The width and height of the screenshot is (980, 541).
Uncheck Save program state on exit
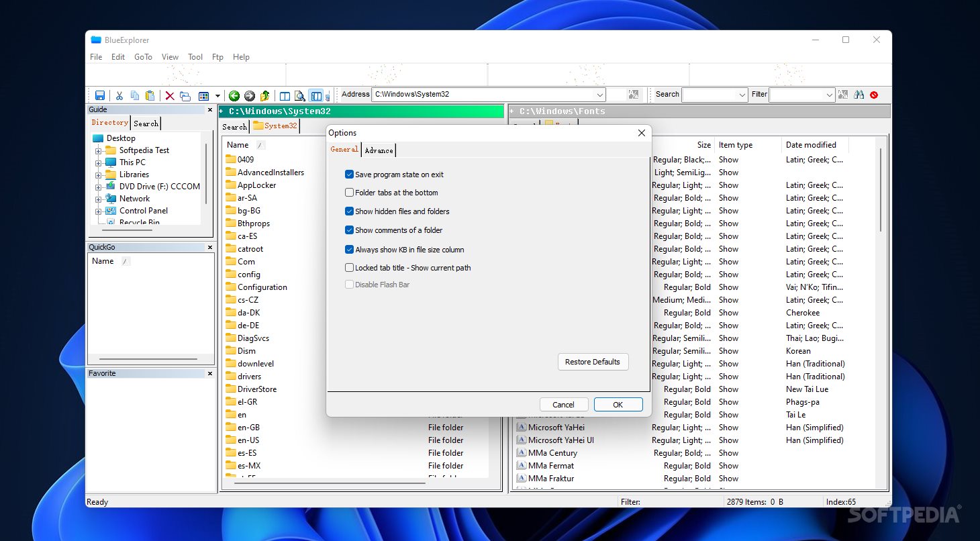pyautogui.click(x=349, y=175)
